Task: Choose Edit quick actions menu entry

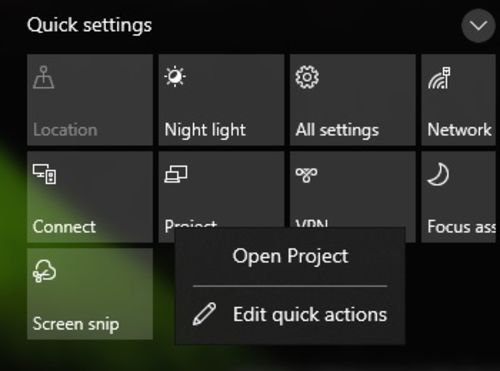Action: tap(290, 315)
